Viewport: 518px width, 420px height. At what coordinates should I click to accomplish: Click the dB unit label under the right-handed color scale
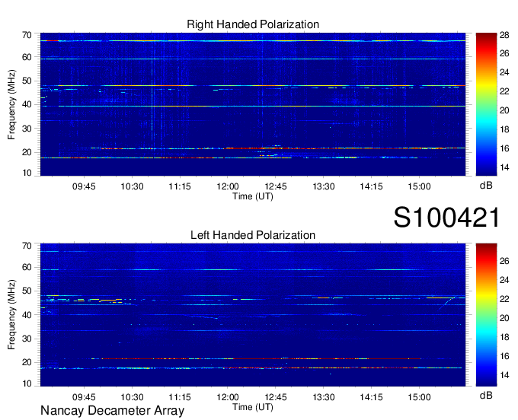[486, 186]
